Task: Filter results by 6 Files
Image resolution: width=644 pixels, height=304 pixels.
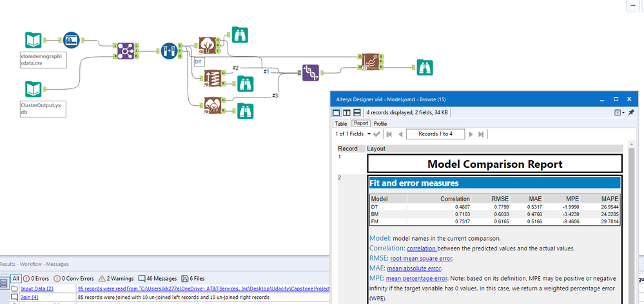Action: 193,278
